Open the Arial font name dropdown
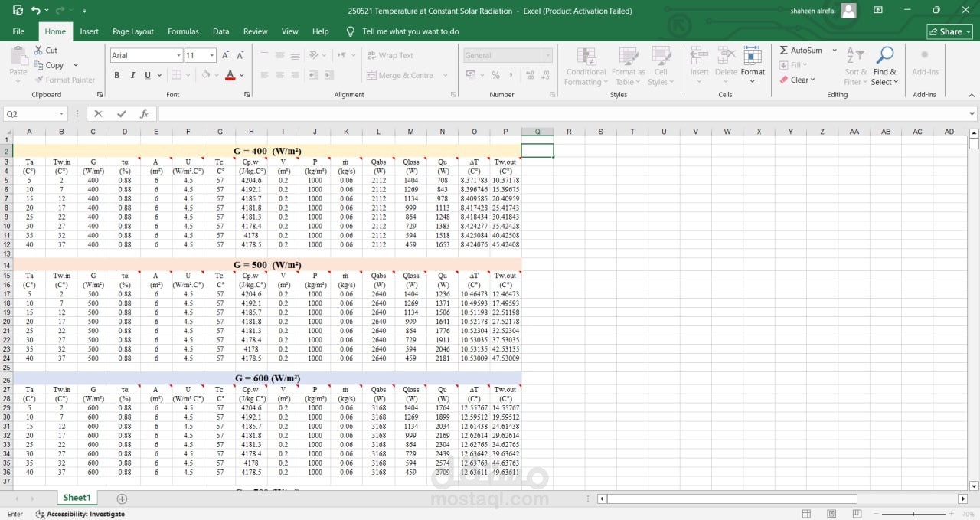The width and height of the screenshot is (980, 520). pyautogui.click(x=178, y=55)
